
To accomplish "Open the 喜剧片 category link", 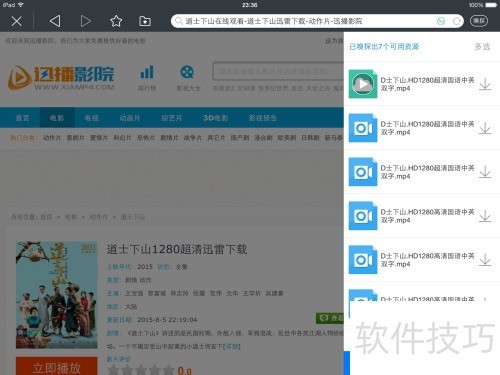I will pyautogui.click(x=75, y=138).
